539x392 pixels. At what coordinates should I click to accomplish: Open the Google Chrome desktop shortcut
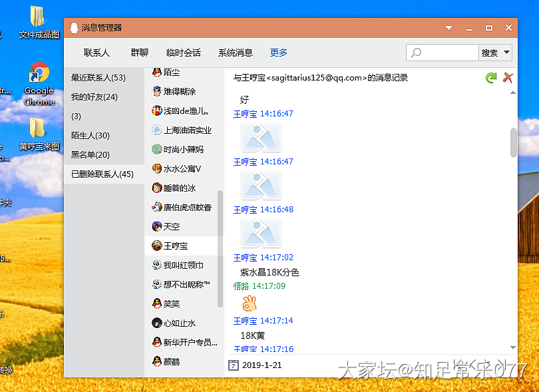[39, 85]
